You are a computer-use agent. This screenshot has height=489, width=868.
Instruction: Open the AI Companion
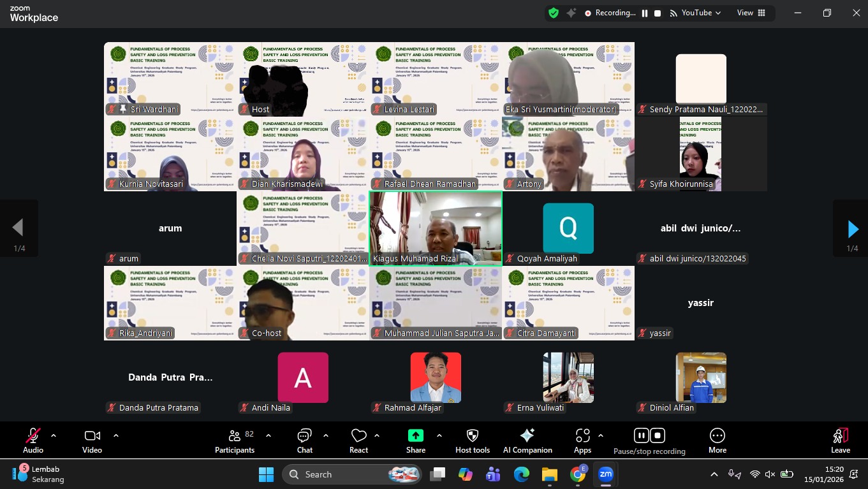click(x=527, y=441)
